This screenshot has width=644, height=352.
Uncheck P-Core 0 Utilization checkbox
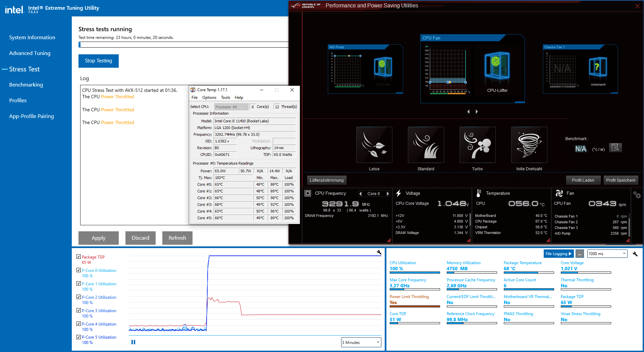tap(78, 270)
